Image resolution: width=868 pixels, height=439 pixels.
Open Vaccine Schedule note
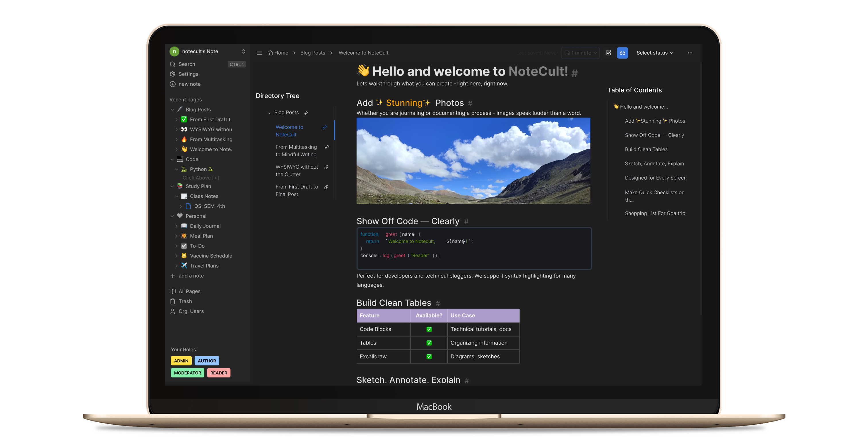pos(211,256)
